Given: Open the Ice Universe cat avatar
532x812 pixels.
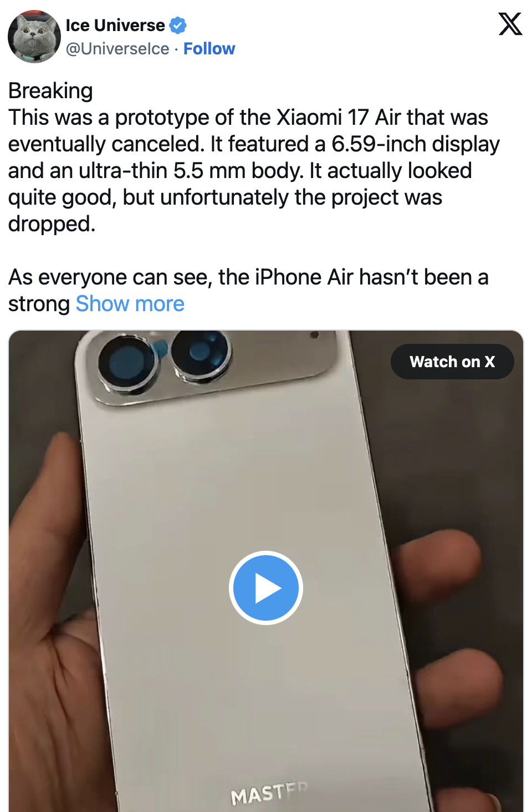Looking at the screenshot, I should coord(34,37).
